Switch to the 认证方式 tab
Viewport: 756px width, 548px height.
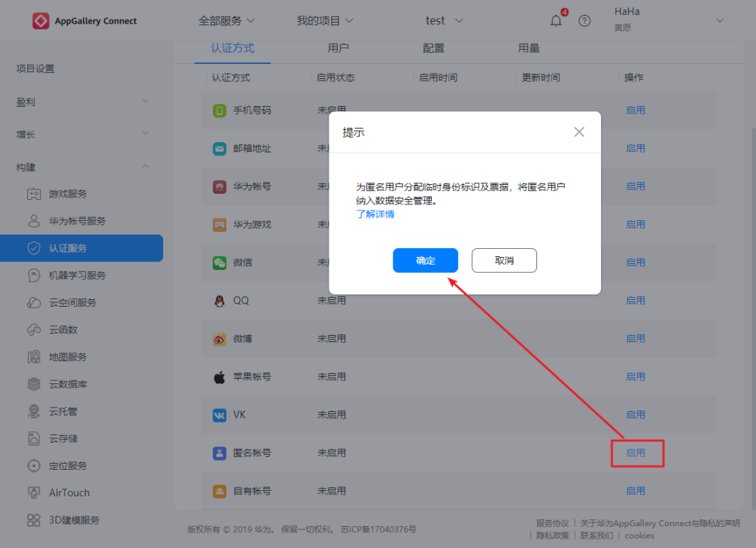click(232, 48)
